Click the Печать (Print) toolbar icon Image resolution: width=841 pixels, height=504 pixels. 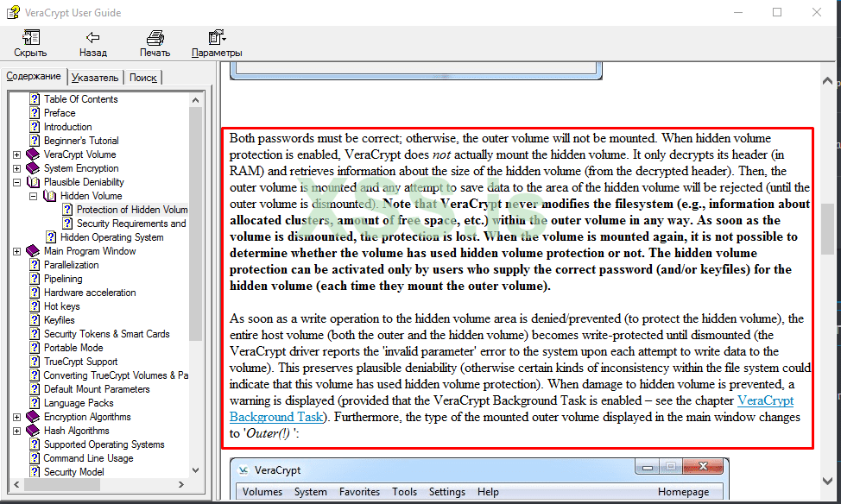click(x=155, y=37)
